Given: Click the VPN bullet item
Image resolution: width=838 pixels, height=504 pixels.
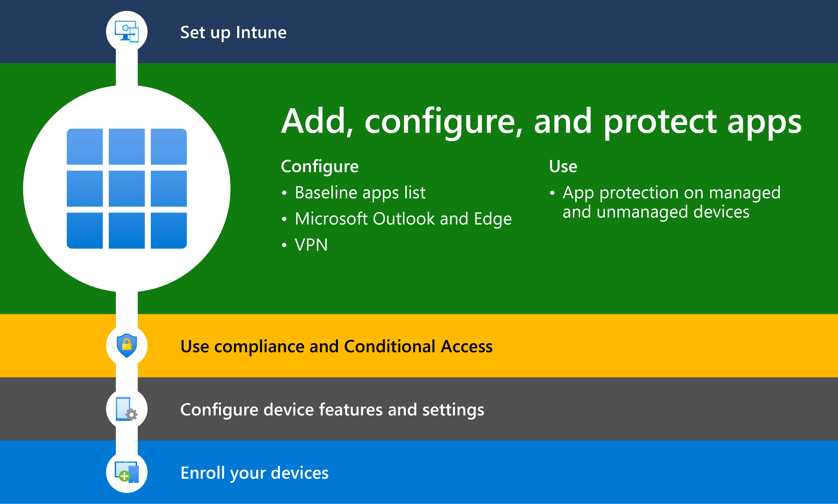Looking at the screenshot, I should 311,245.
